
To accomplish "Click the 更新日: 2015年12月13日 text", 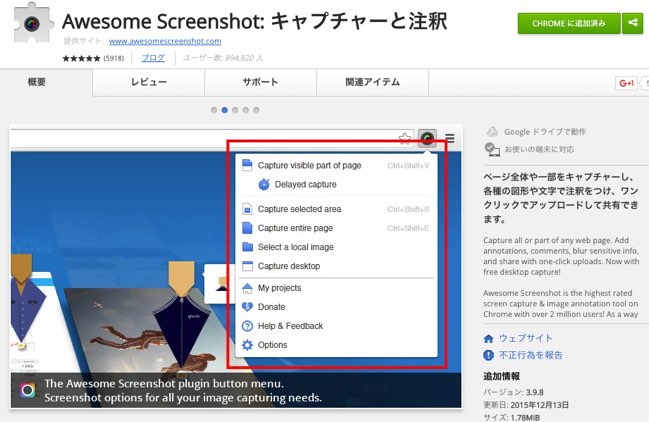I will (526, 405).
